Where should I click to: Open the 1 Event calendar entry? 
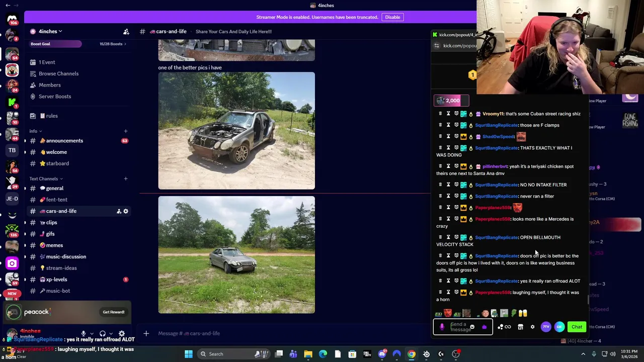pos(78,62)
